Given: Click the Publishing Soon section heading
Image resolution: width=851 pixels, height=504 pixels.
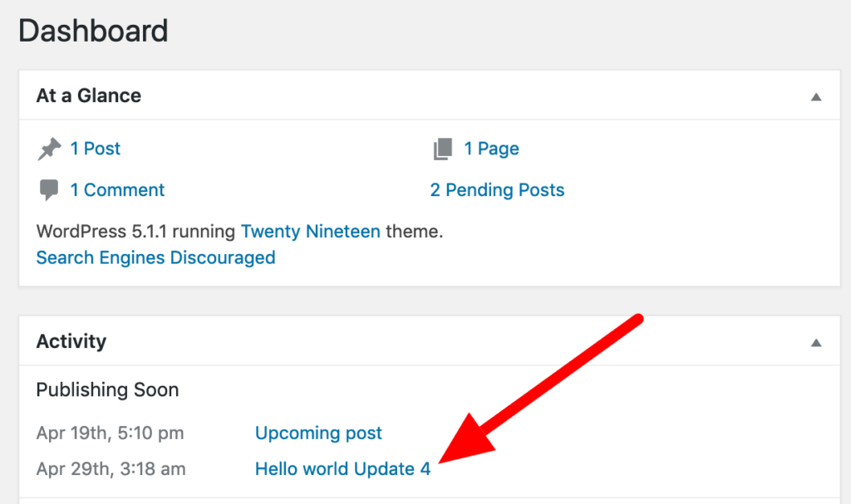Looking at the screenshot, I should coord(107,389).
